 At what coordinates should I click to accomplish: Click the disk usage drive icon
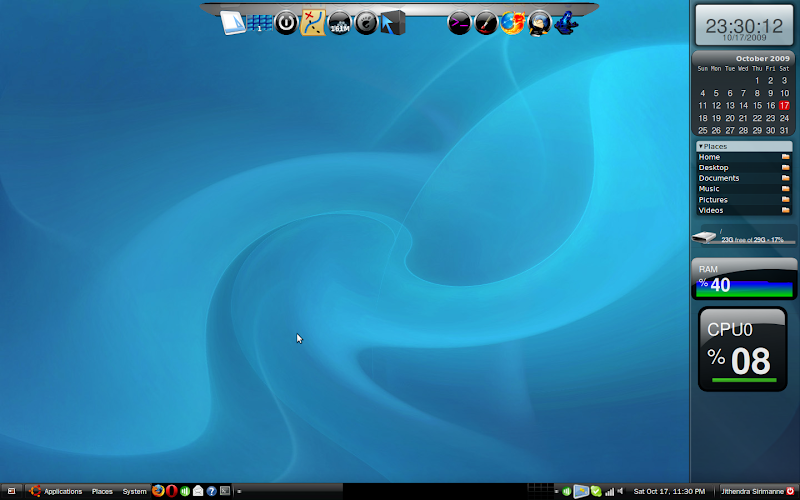click(704, 237)
